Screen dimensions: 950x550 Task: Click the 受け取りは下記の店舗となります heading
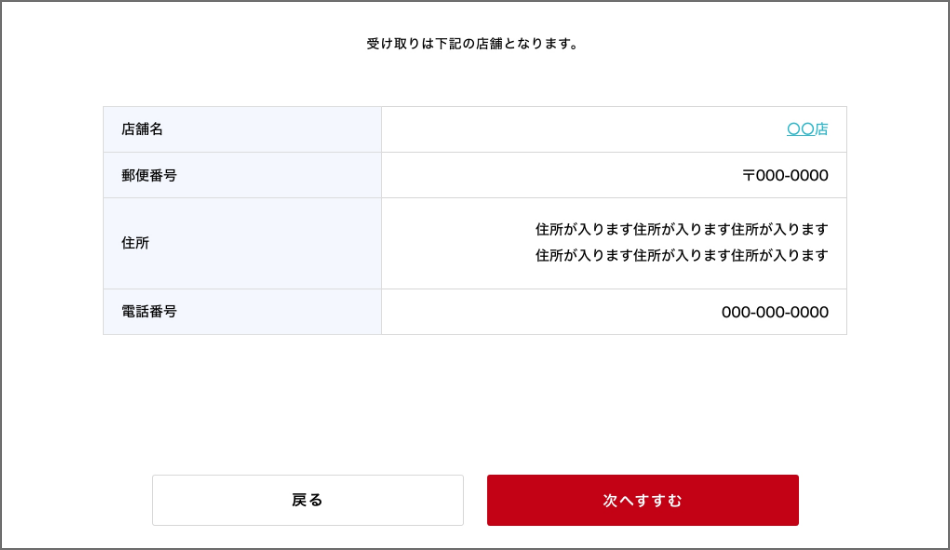[473, 44]
